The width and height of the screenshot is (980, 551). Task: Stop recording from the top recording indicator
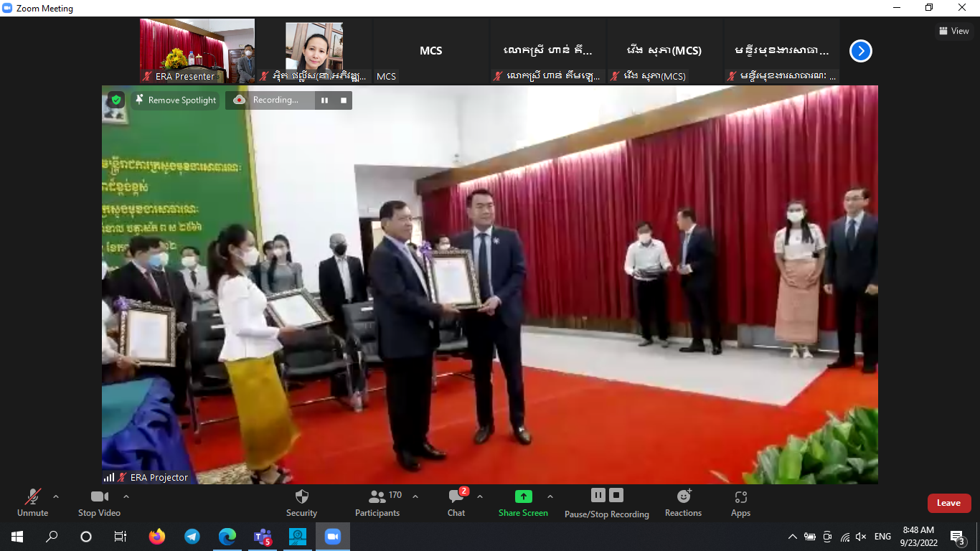pos(344,100)
